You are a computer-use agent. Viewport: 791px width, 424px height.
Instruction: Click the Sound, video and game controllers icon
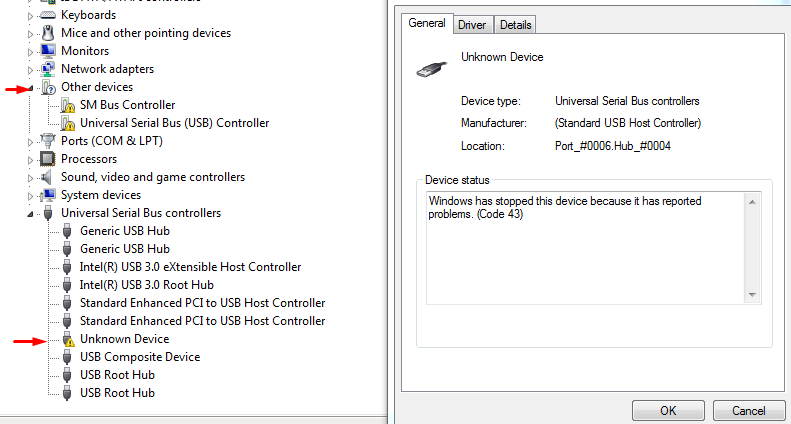click(x=47, y=177)
